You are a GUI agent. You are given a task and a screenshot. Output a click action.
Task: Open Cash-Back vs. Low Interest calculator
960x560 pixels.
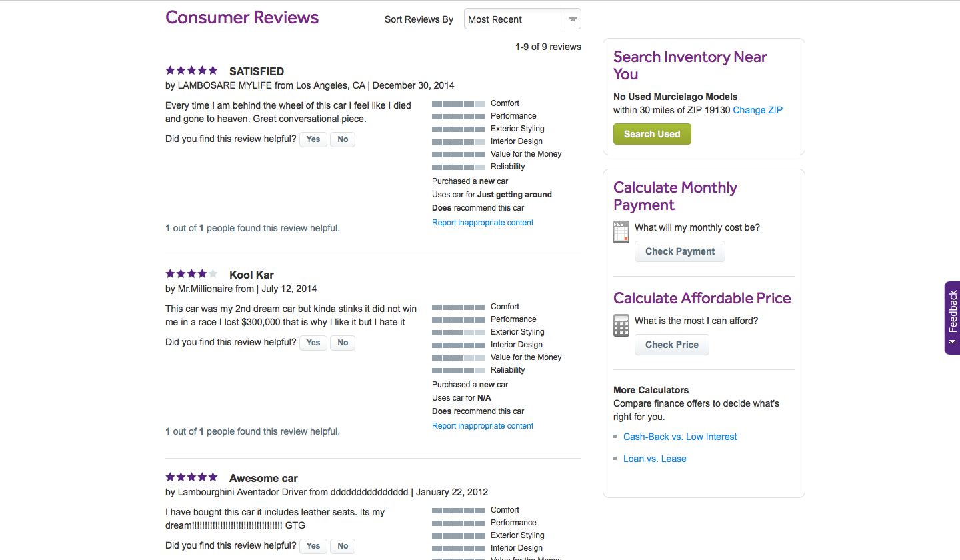(680, 437)
